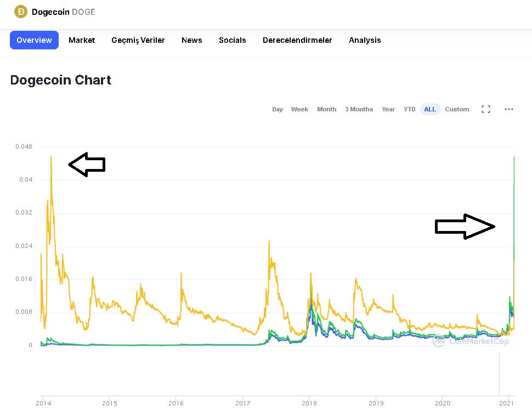Viewport: 532px width, 417px height.
Task: View the Derecelendirmeler tab
Action: (297, 40)
